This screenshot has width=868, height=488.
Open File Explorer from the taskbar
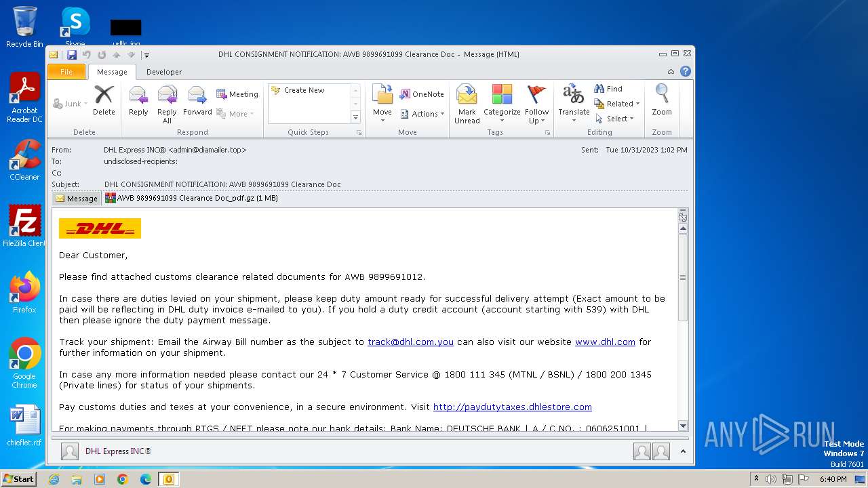click(x=77, y=479)
